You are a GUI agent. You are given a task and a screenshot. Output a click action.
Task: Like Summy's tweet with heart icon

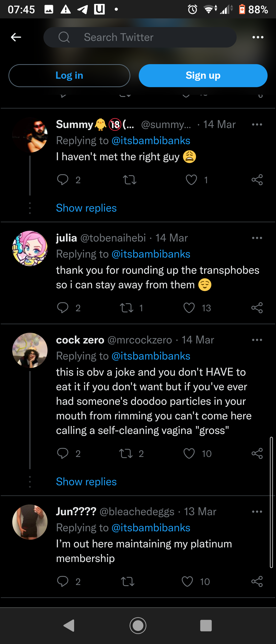point(191,180)
